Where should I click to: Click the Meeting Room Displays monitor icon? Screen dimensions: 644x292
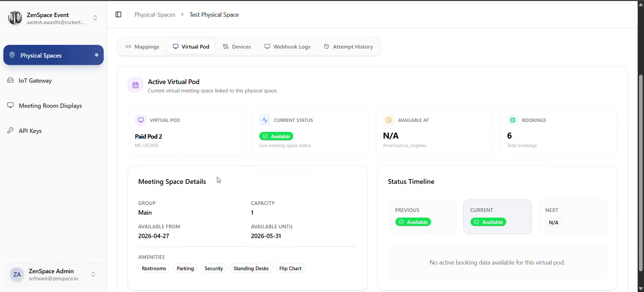10,105
